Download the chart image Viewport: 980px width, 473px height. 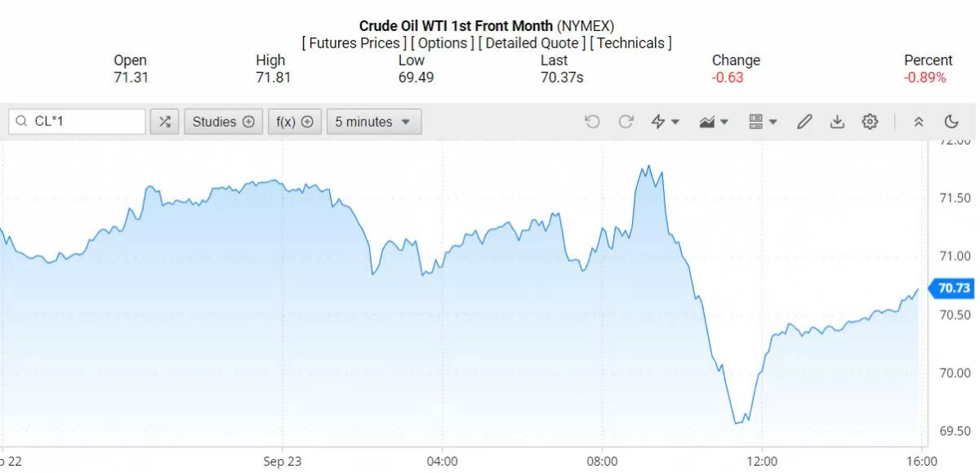point(837,122)
